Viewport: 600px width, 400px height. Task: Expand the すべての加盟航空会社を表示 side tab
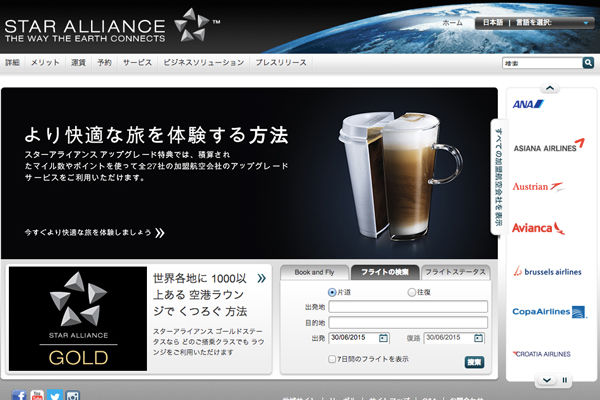[499, 177]
